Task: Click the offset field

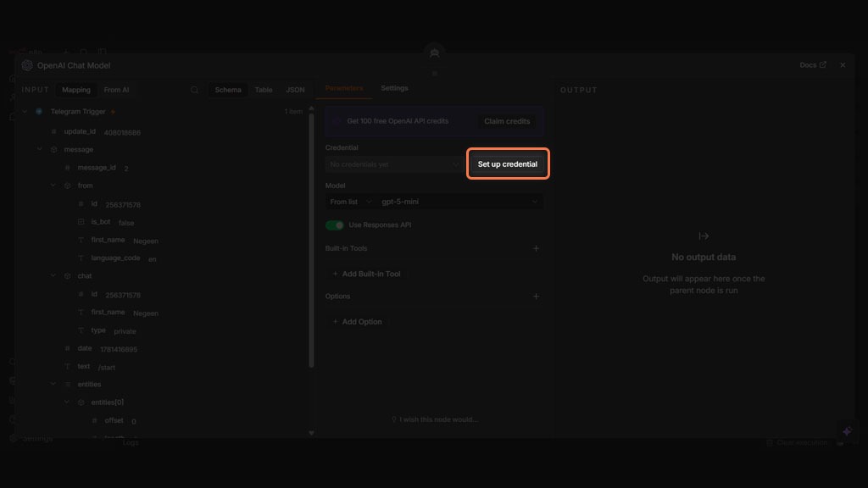Action: click(114, 420)
